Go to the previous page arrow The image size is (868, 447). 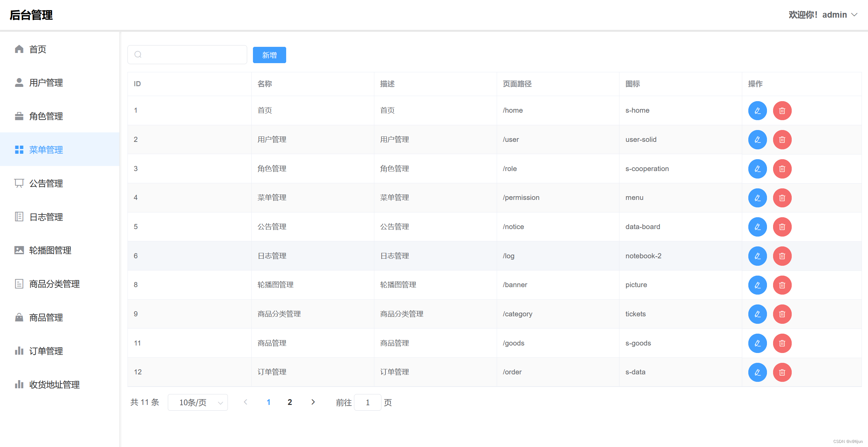246,402
